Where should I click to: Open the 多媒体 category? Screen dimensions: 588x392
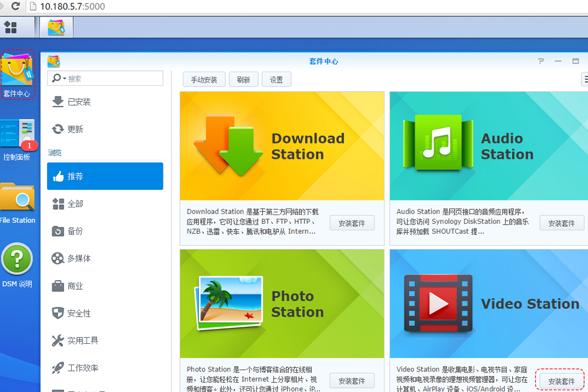click(79, 259)
